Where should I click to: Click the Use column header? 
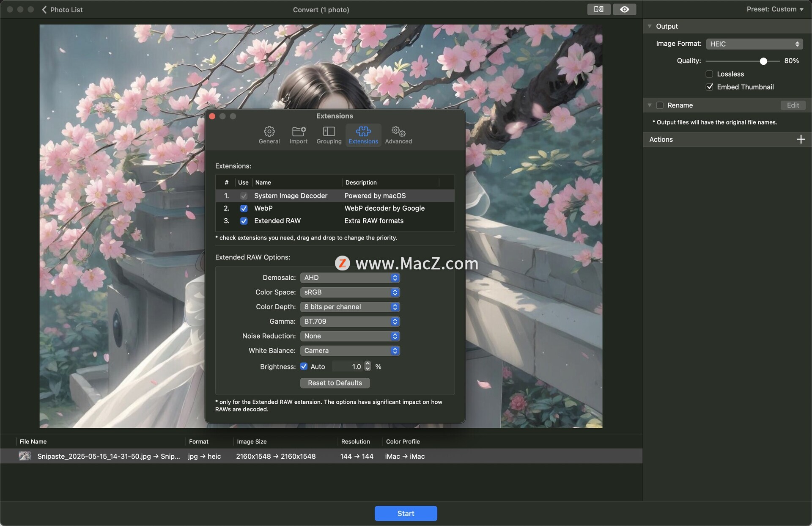pos(243,182)
